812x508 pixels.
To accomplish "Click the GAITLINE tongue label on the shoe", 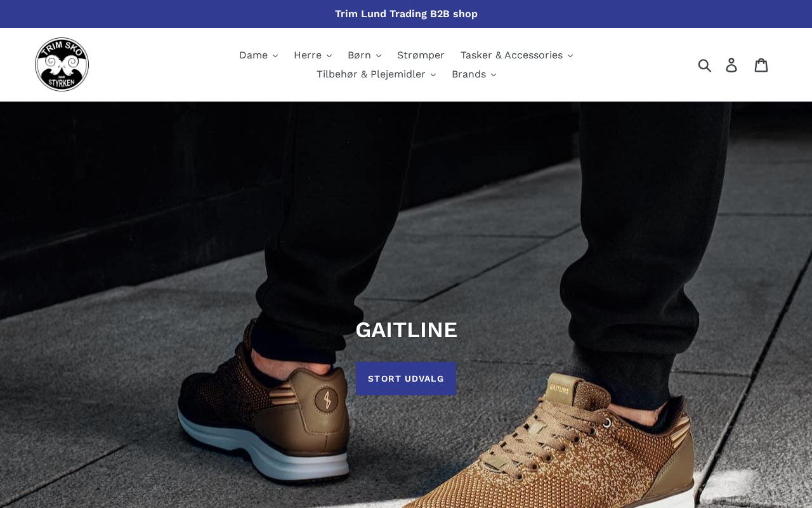I will (x=559, y=389).
